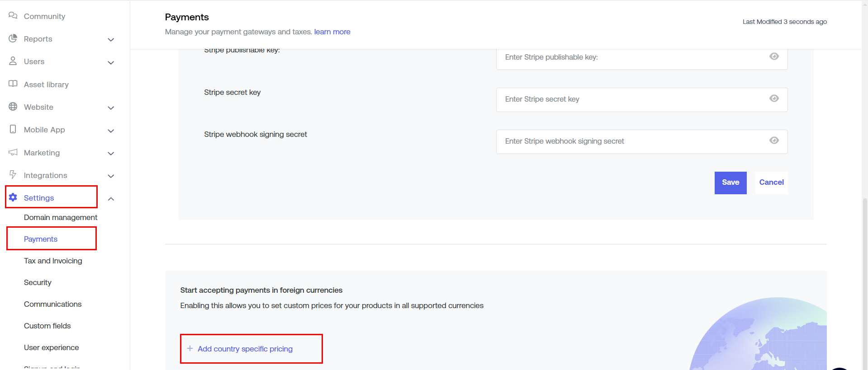
Task: Click the Users person icon
Action: point(13,61)
